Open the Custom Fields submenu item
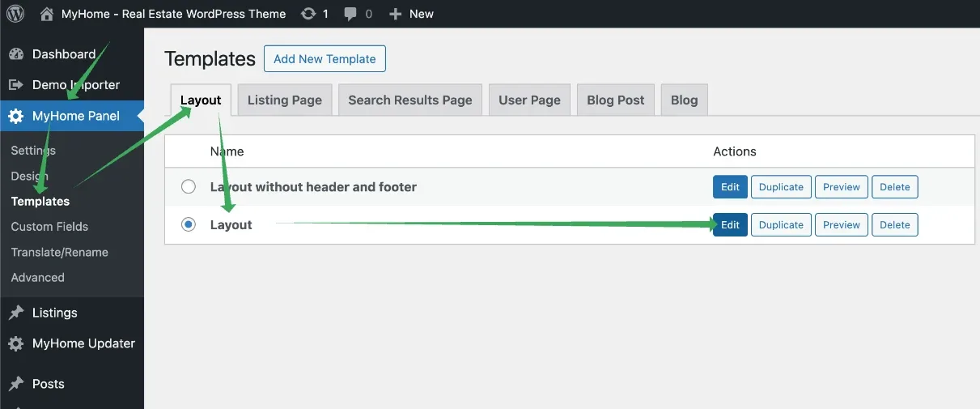The height and width of the screenshot is (409, 980). coord(49,227)
